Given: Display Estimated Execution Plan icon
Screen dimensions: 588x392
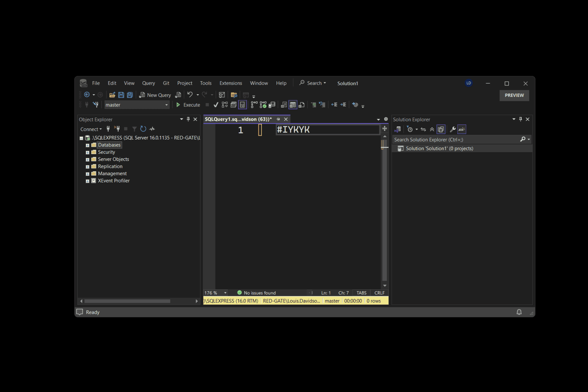Looking at the screenshot, I should [x=224, y=105].
